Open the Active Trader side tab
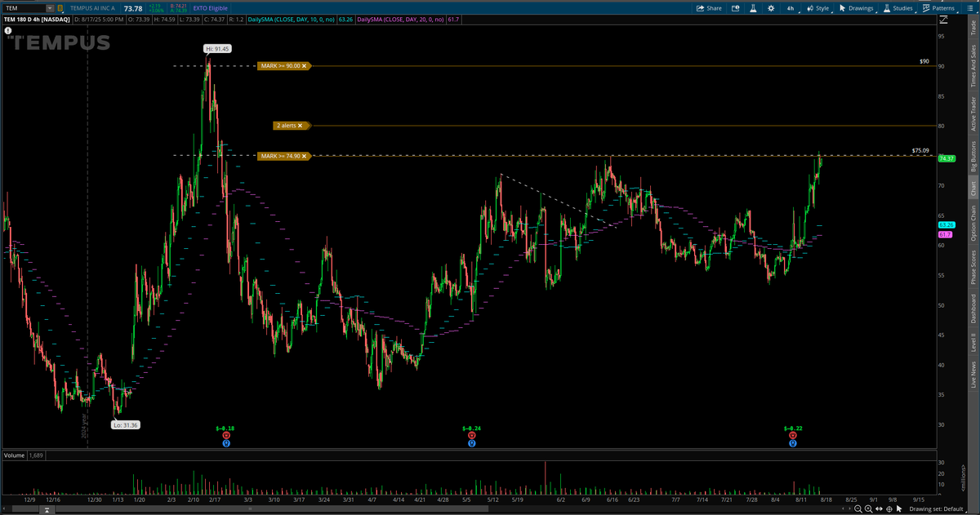The width and height of the screenshot is (980, 515). (973, 113)
